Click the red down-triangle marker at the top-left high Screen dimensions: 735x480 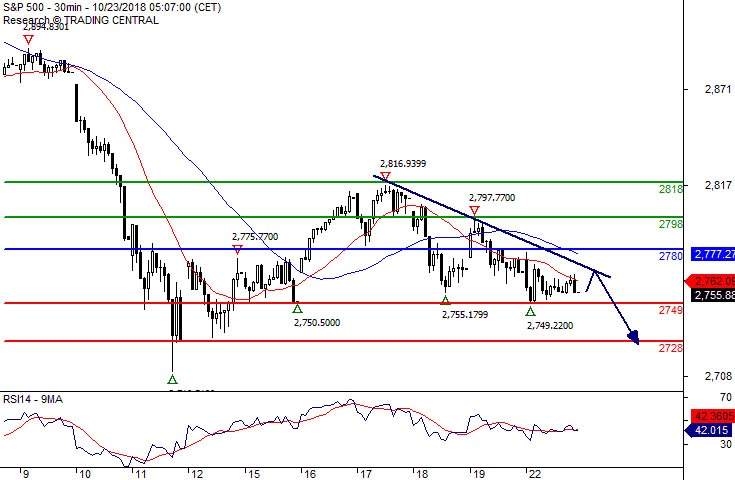pos(28,40)
